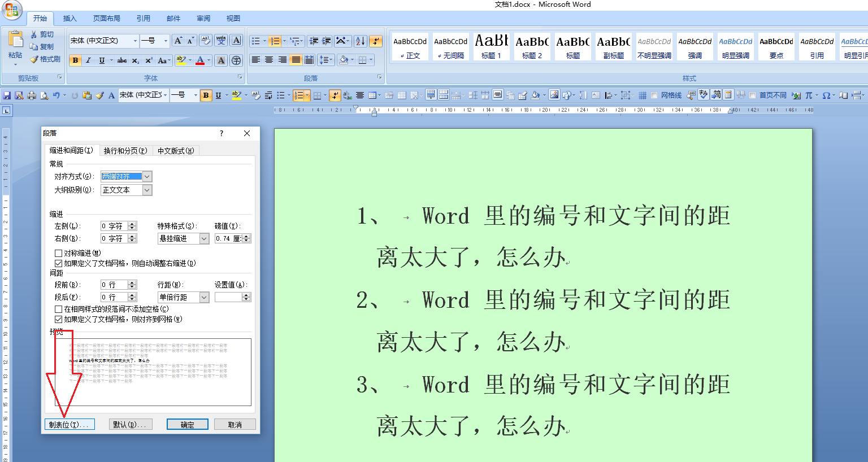Click the Print icon on quick toolbar
The image size is (868, 462).
point(32,95)
